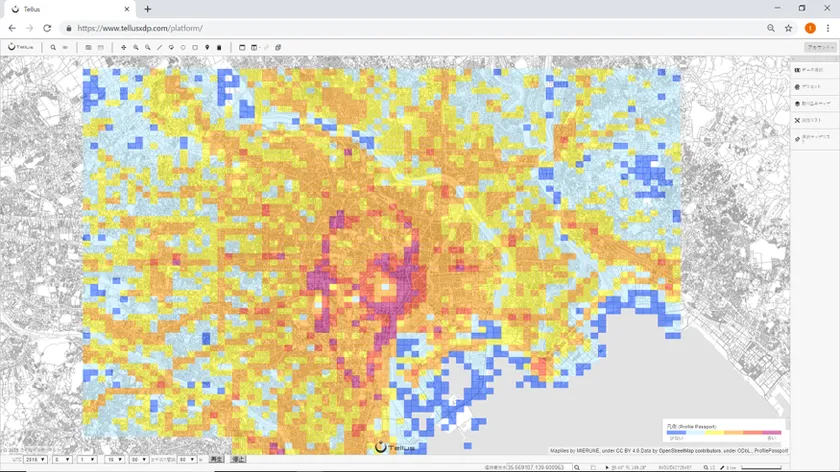
Task: Toggle the split window layout icon
Action: 254,47
